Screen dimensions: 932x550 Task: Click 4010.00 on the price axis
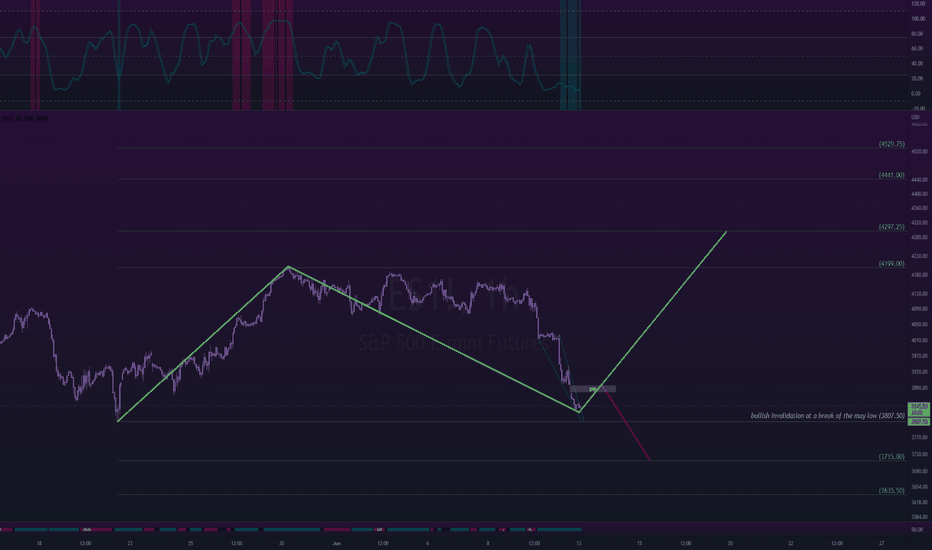coord(919,341)
